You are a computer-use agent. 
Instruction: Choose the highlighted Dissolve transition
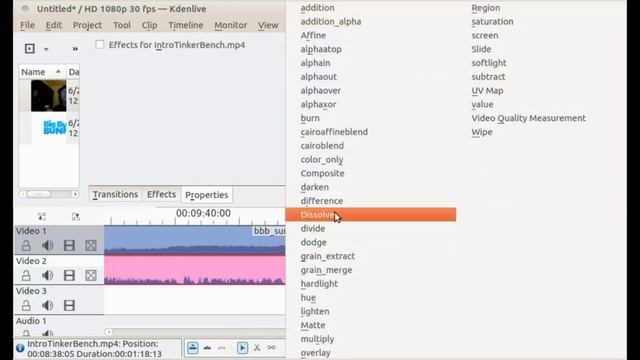(371, 215)
